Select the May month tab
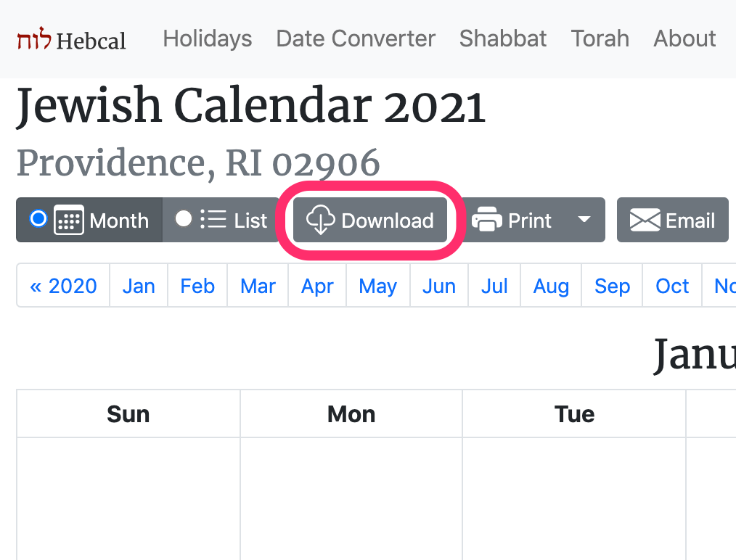The width and height of the screenshot is (736, 560). 377,286
